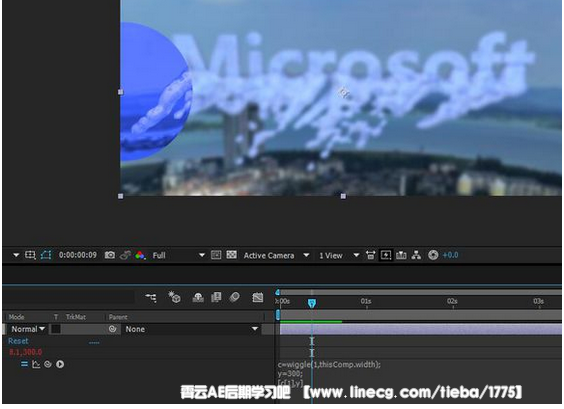564x409 pixels.
Task: Take a snapshot with the camera icon
Action: [110, 255]
